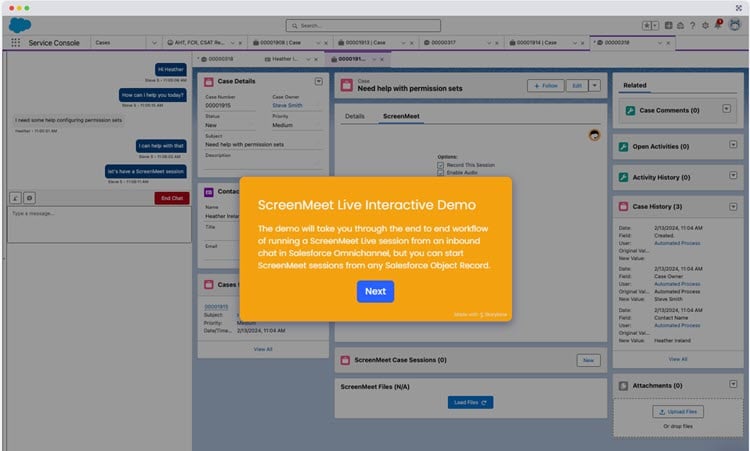Click the Activity History icon
Viewport: 750px width, 451px height.
tap(623, 177)
